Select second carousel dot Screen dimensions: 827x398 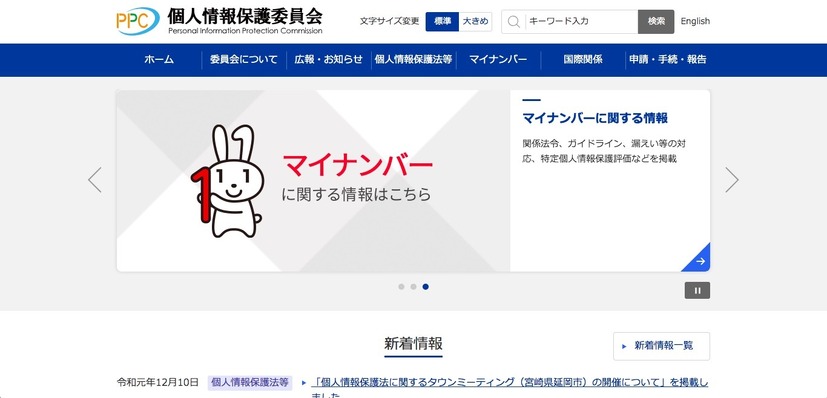(414, 287)
